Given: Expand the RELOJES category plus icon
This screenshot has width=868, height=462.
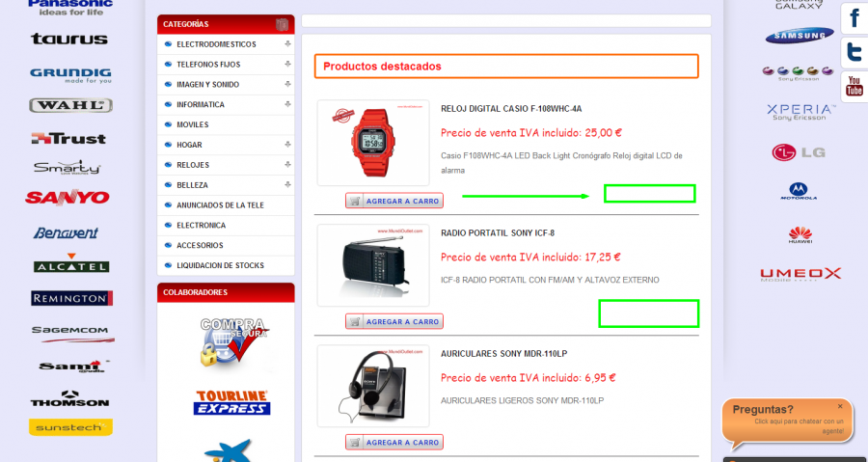Looking at the screenshot, I should point(287,164).
